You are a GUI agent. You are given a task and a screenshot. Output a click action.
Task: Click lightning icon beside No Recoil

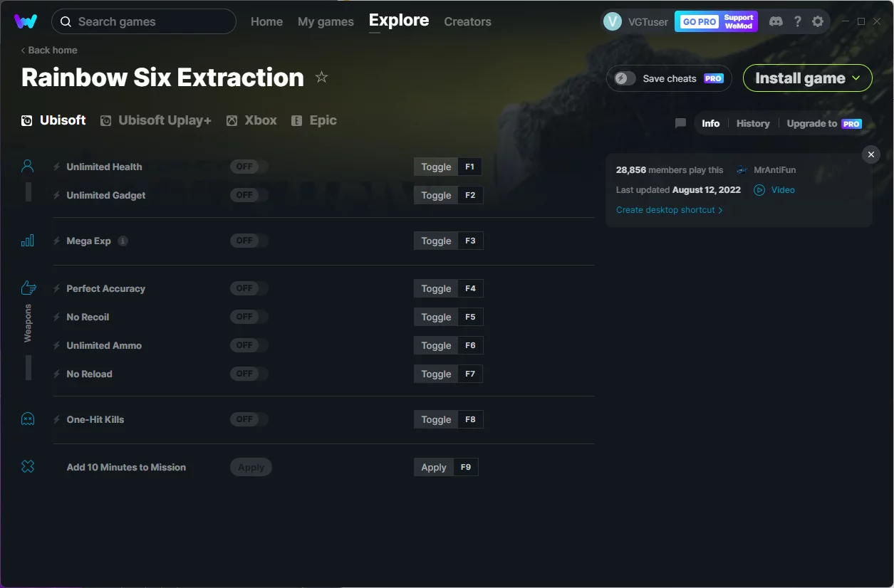57,317
